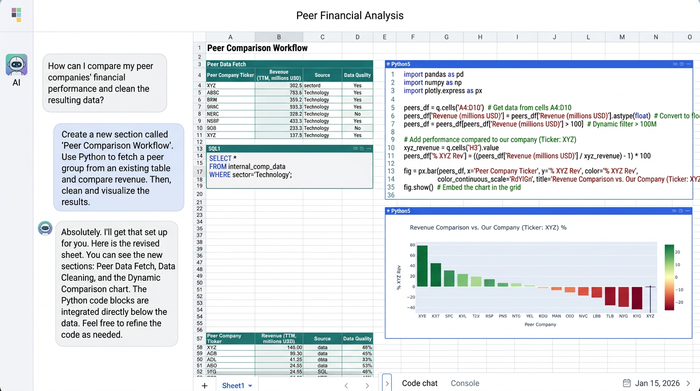700x391 pixels.
Task: Click the 'Source' column header in top table
Action: coord(322,75)
